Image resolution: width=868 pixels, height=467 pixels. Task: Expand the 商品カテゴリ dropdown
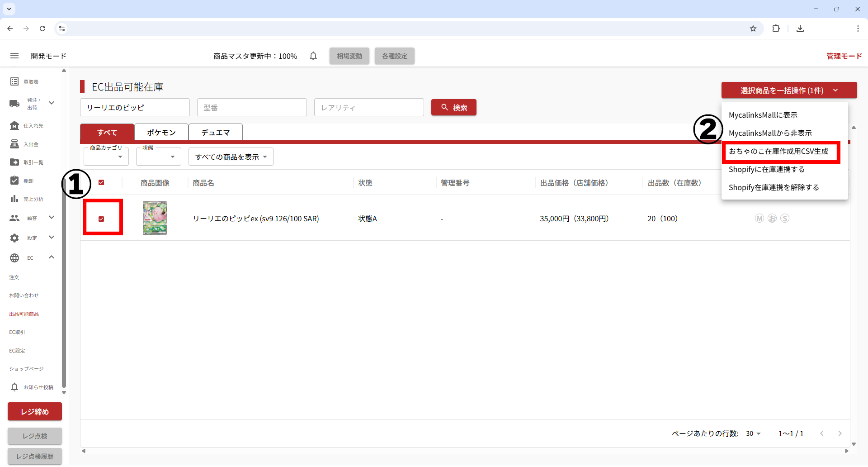tap(106, 157)
